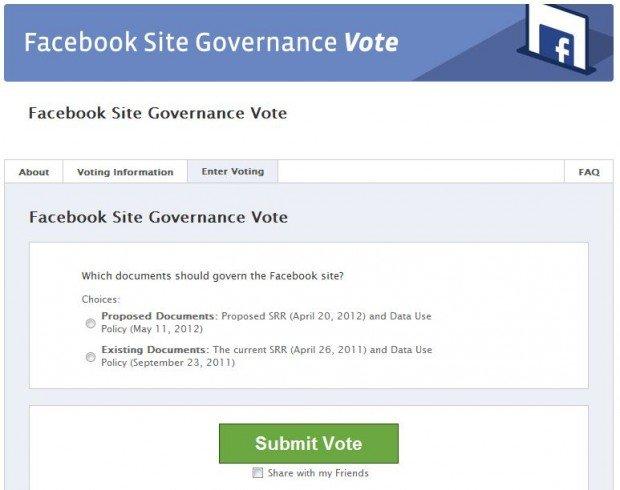Click the green Submit Vote button
Image resolution: width=620 pixels, height=490 pixels.
tap(309, 443)
